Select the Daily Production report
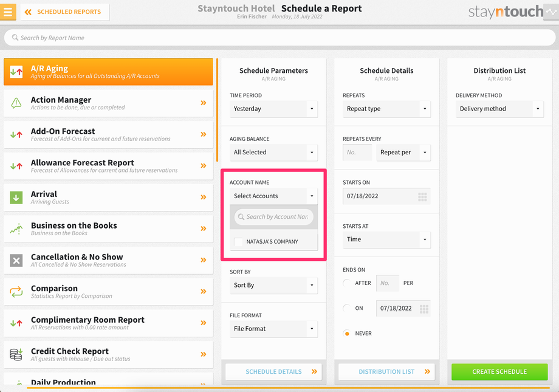The image size is (559, 392). (108, 379)
